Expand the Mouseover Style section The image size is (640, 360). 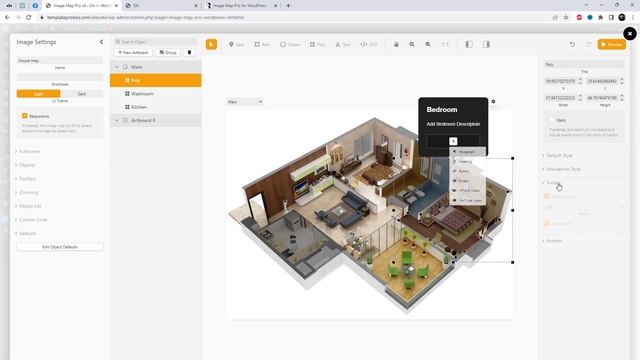pos(561,169)
